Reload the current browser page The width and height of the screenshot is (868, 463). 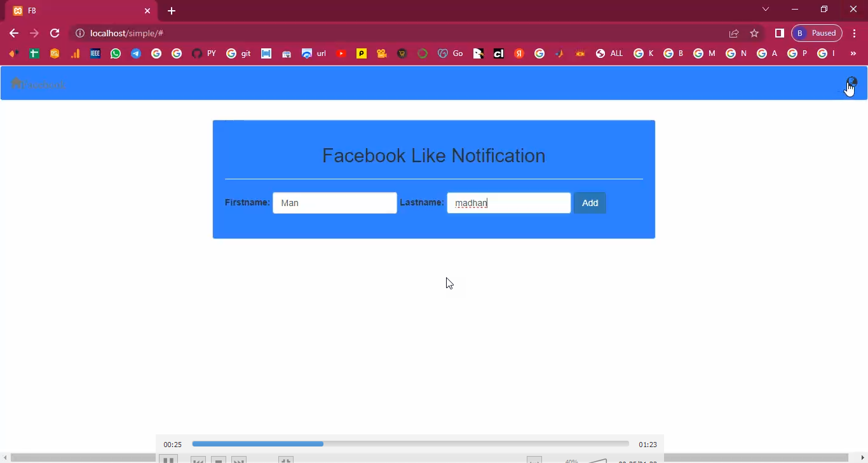point(55,33)
